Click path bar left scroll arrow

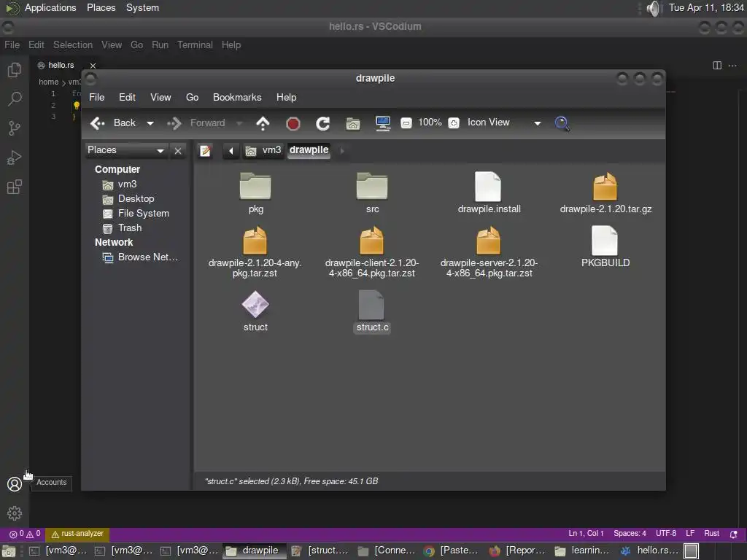(231, 151)
